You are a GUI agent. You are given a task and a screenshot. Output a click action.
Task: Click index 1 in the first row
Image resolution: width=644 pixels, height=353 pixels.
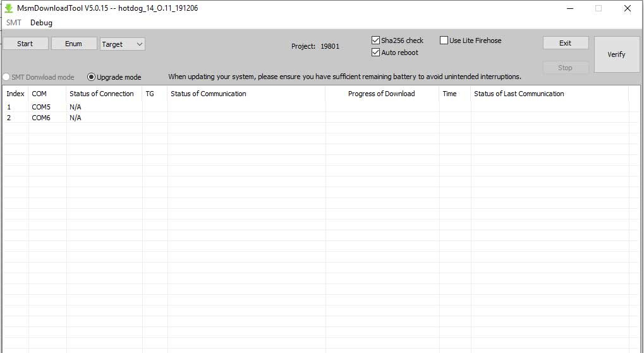tap(9, 107)
